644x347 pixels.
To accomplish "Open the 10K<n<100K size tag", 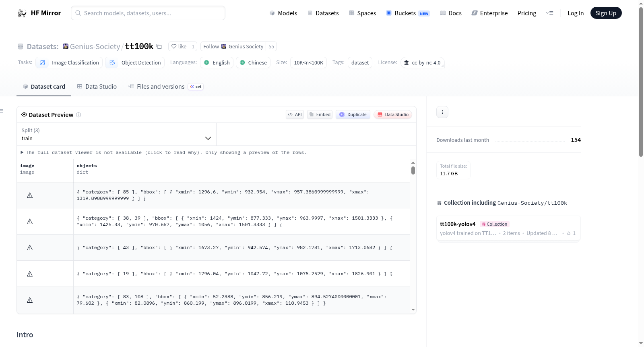I will click(x=308, y=62).
